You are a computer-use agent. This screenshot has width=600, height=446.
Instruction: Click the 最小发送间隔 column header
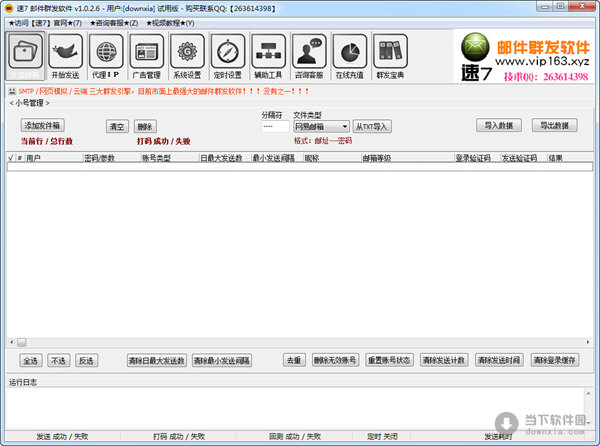pyautogui.click(x=277, y=158)
